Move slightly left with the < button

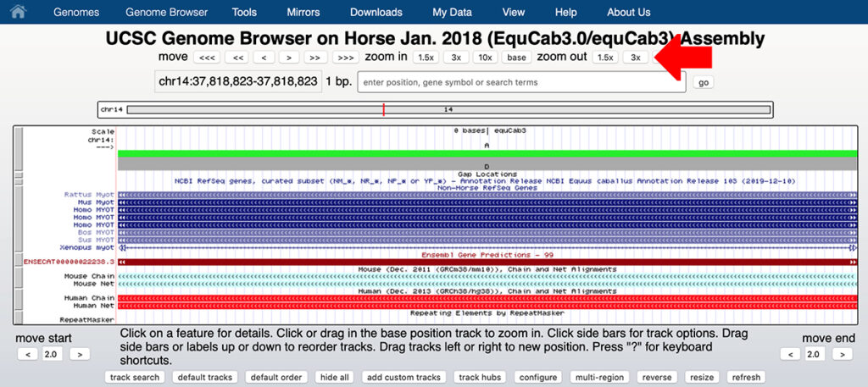(x=264, y=58)
